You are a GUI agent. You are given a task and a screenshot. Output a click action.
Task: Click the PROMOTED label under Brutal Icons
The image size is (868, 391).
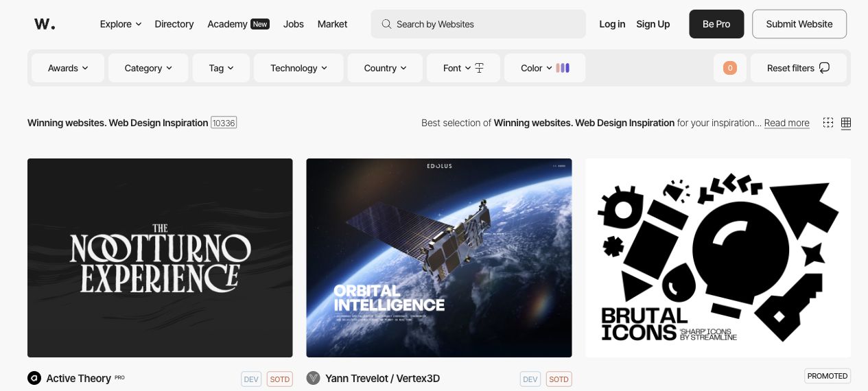tap(828, 376)
